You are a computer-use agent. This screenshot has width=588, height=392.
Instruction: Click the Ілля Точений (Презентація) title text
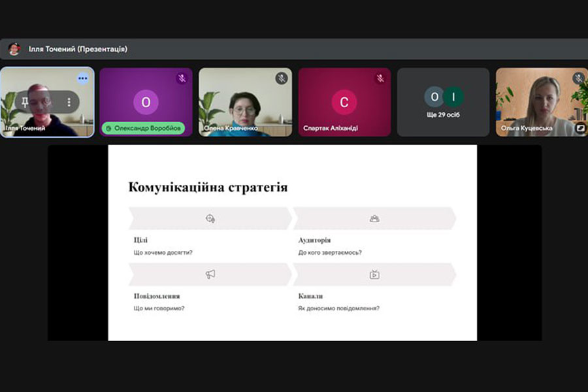point(78,49)
